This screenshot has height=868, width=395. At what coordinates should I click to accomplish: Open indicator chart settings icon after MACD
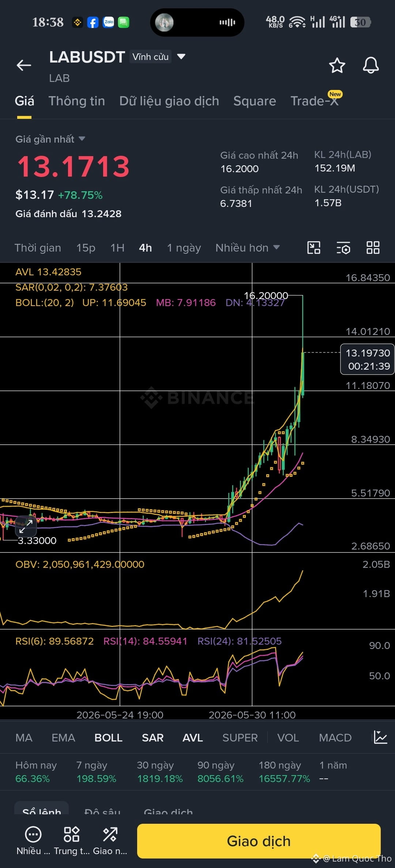click(x=380, y=737)
